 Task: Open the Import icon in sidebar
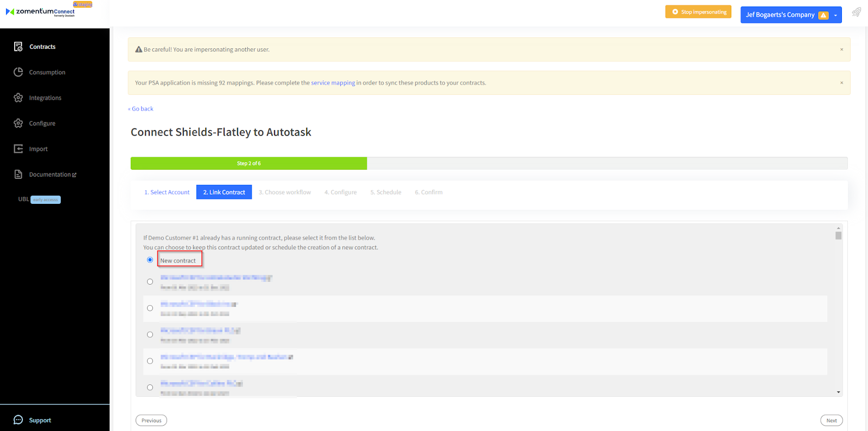(18, 149)
